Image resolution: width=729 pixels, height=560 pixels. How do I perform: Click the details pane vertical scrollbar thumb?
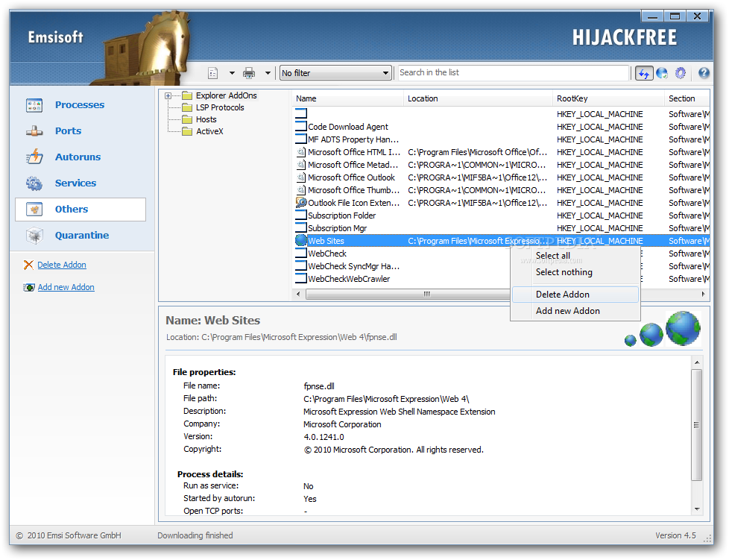click(x=696, y=424)
